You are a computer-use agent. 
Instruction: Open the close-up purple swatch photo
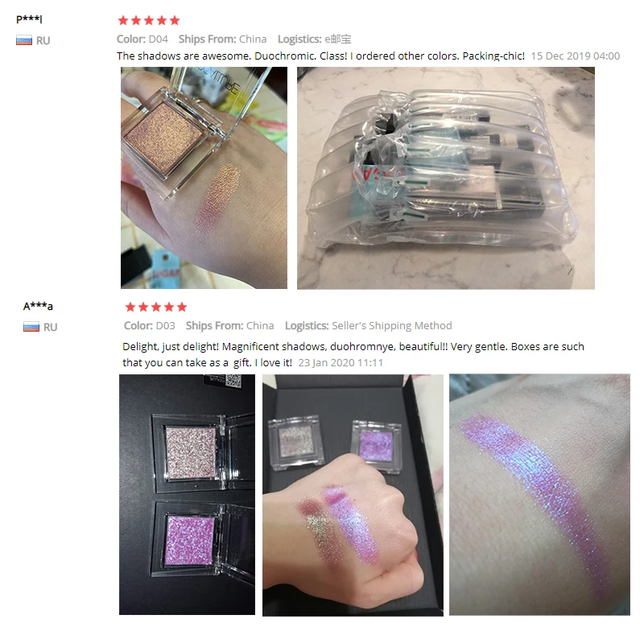[x=539, y=494]
